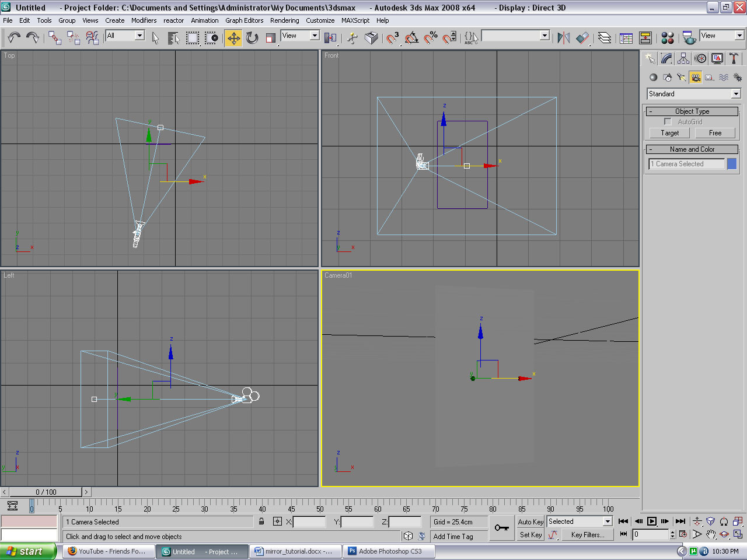The width and height of the screenshot is (747, 560).
Task: Open the Modifiers menu
Action: pos(144,20)
